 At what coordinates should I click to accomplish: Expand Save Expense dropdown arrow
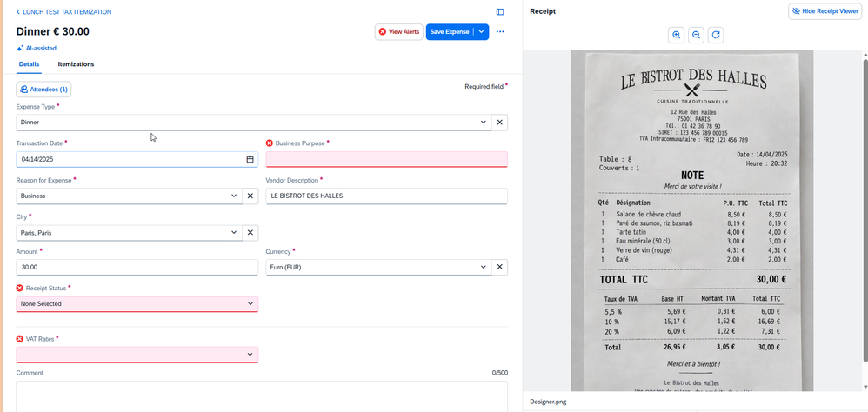[x=482, y=32]
